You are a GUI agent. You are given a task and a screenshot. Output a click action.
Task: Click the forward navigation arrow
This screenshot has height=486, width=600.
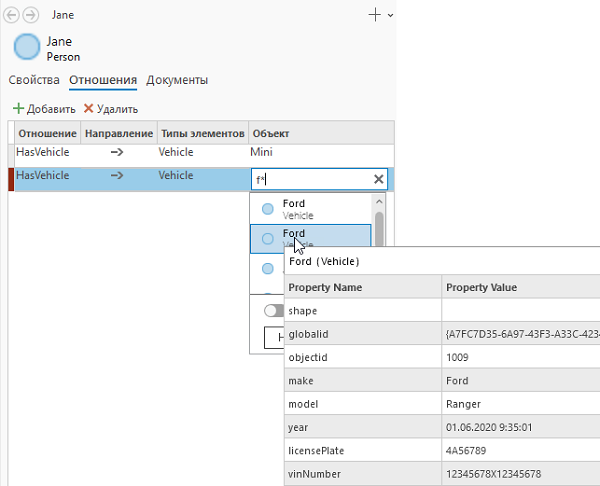(30, 16)
